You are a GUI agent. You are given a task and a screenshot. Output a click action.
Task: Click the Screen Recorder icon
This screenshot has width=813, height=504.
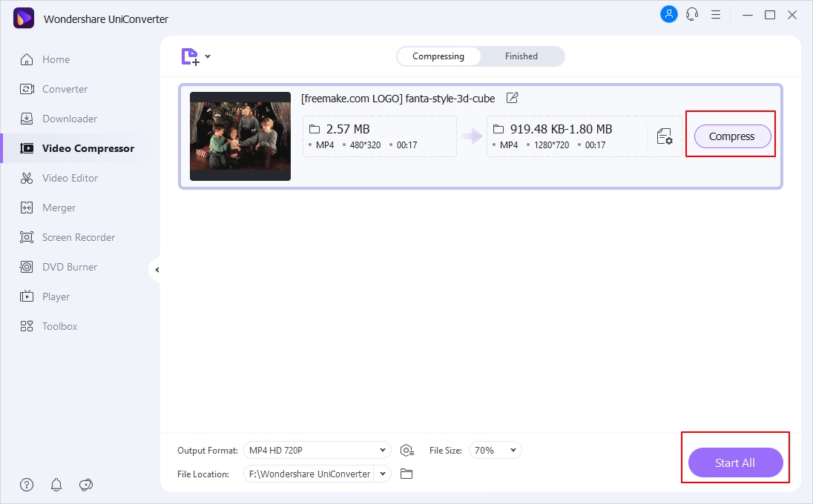pyautogui.click(x=27, y=237)
